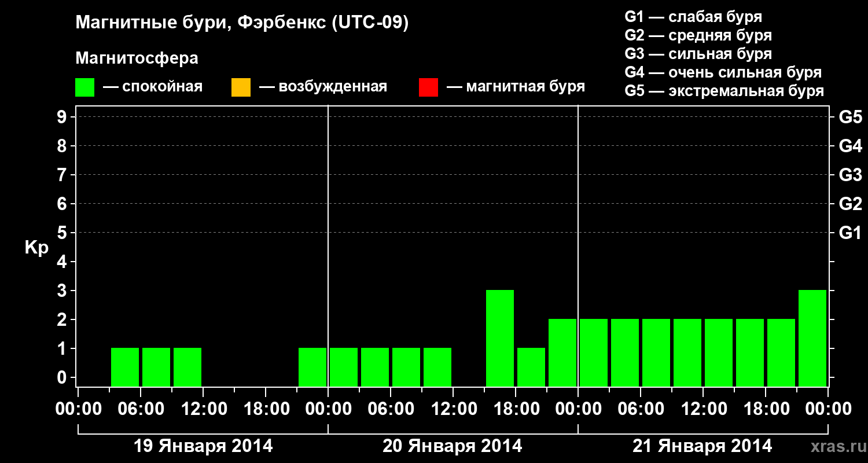The height and width of the screenshot is (463, 868).
Task: Click the '21 Января 2014' date label
Action: (x=703, y=446)
